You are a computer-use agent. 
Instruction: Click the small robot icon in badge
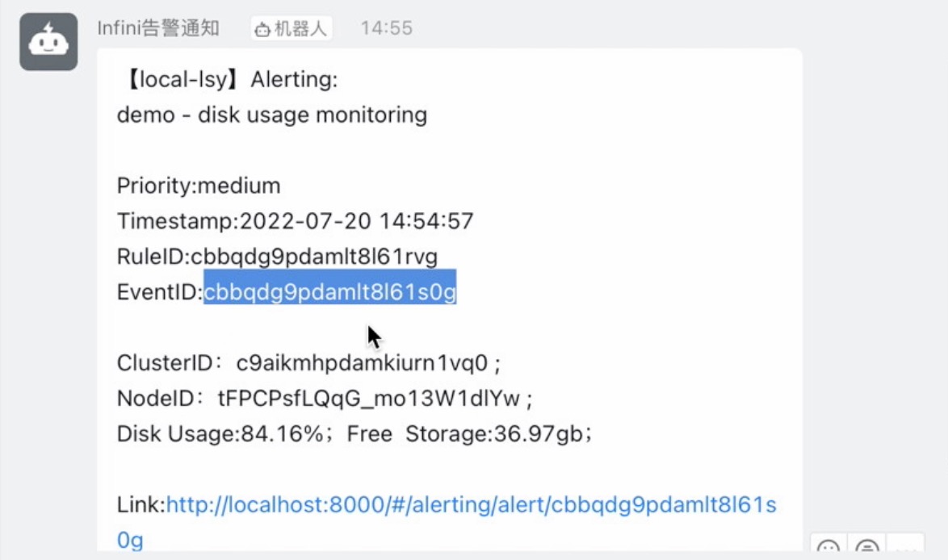point(262,29)
